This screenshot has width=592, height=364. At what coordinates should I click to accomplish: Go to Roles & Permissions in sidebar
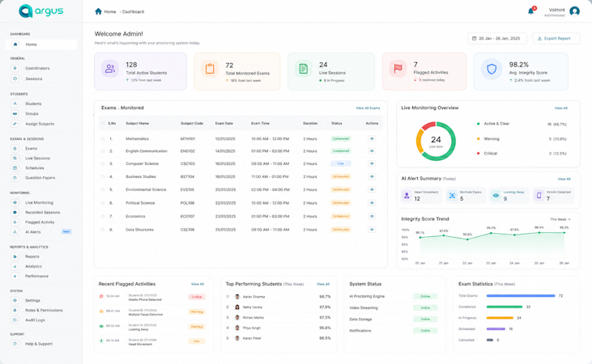tap(44, 310)
